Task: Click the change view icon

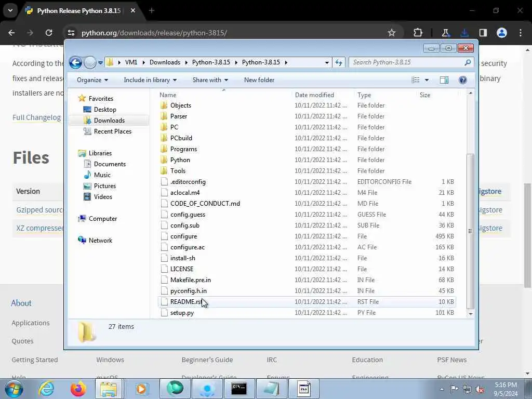Action: coord(416,80)
